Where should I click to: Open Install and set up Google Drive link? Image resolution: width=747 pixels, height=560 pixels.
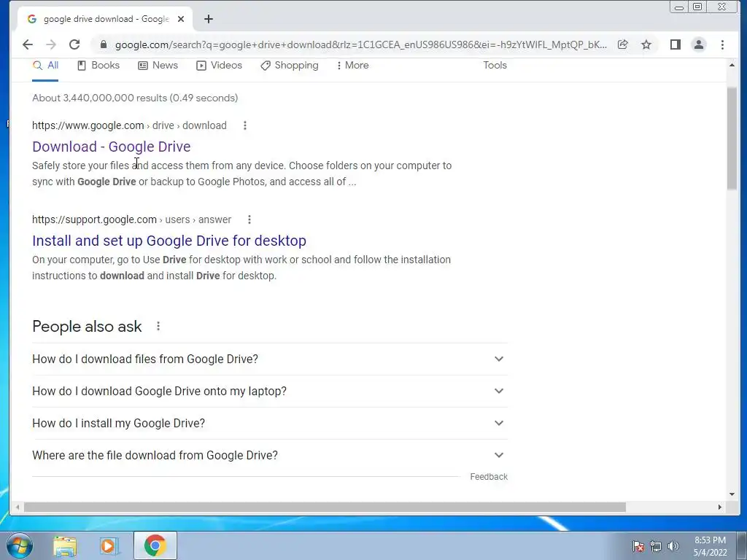(169, 241)
